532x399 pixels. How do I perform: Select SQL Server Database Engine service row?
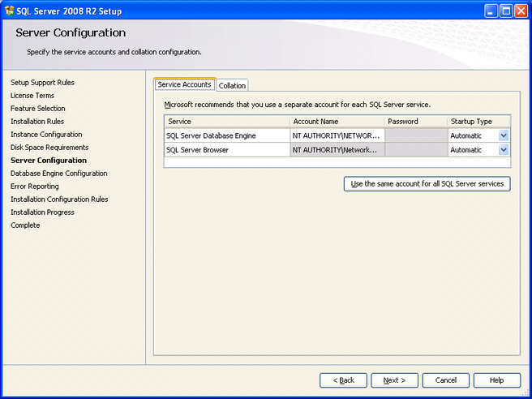click(226, 136)
